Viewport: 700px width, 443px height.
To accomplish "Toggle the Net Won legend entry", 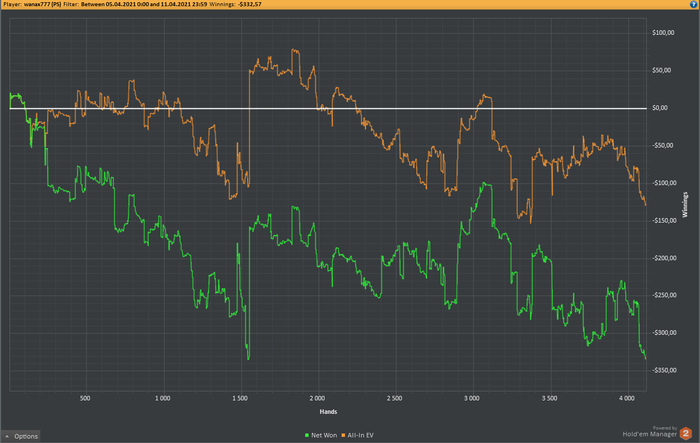I will pos(321,435).
